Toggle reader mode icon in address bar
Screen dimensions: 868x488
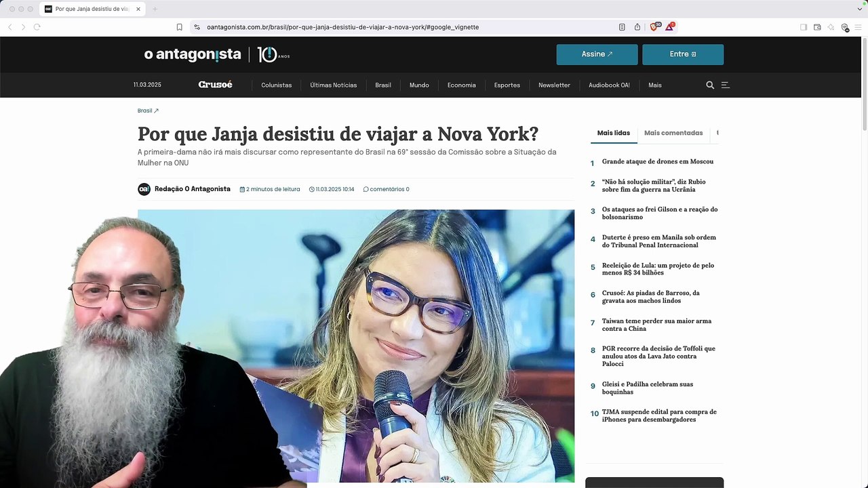click(x=622, y=27)
